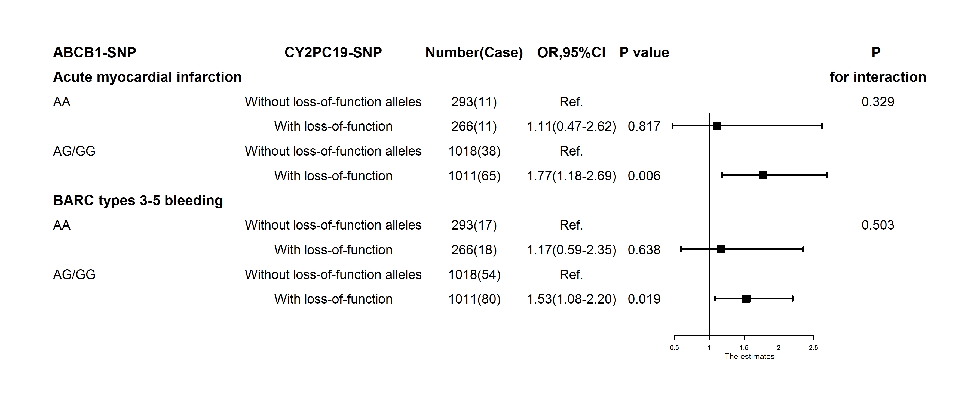Click the square marker for OR 1.53

click(x=746, y=298)
